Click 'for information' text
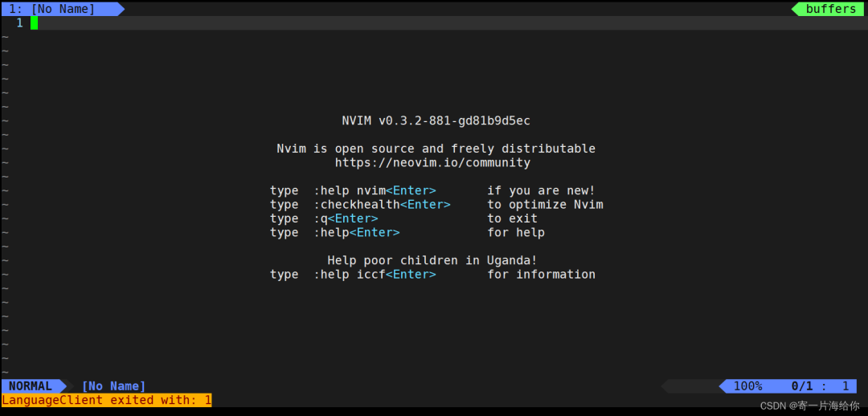868x416 pixels. click(542, 275)
